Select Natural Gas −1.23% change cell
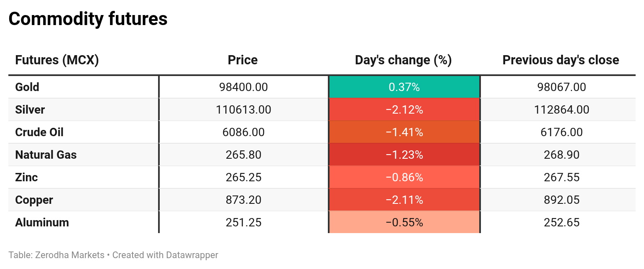 tap(404, 155)
